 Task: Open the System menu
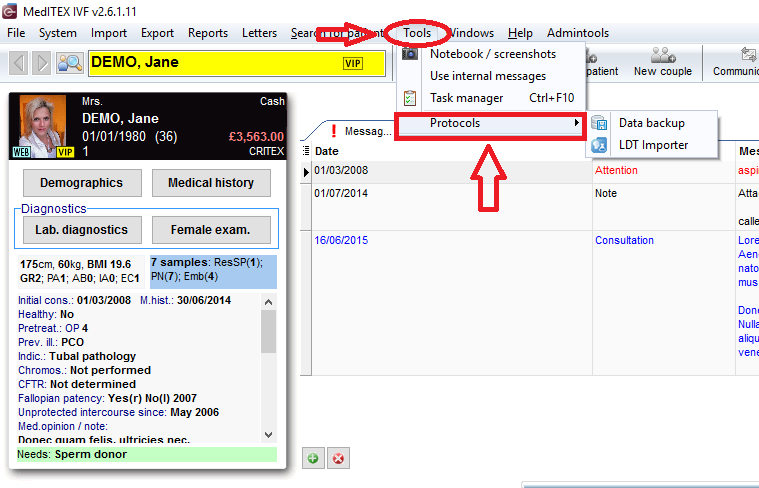point(58,33)
